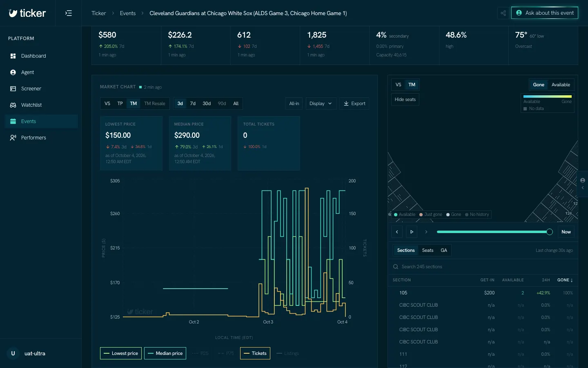Open the Watchlist page
588x368 pixels.
click(x=41, y=105)
